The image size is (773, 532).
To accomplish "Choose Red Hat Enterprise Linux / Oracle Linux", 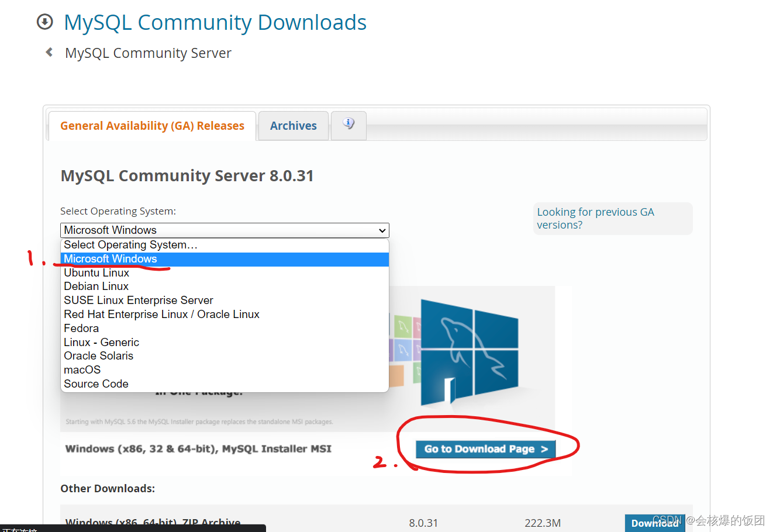I will click(x=225, y=315).
